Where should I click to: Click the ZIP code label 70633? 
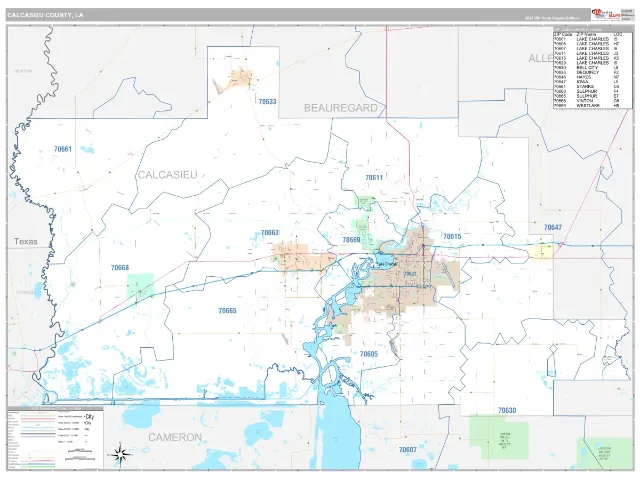click(267, 102)
